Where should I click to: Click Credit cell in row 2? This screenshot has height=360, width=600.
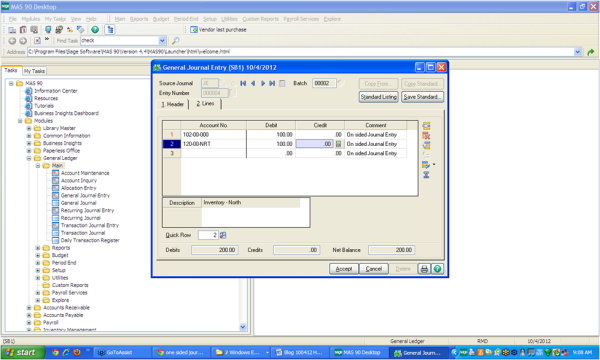(x=315, y=144)
